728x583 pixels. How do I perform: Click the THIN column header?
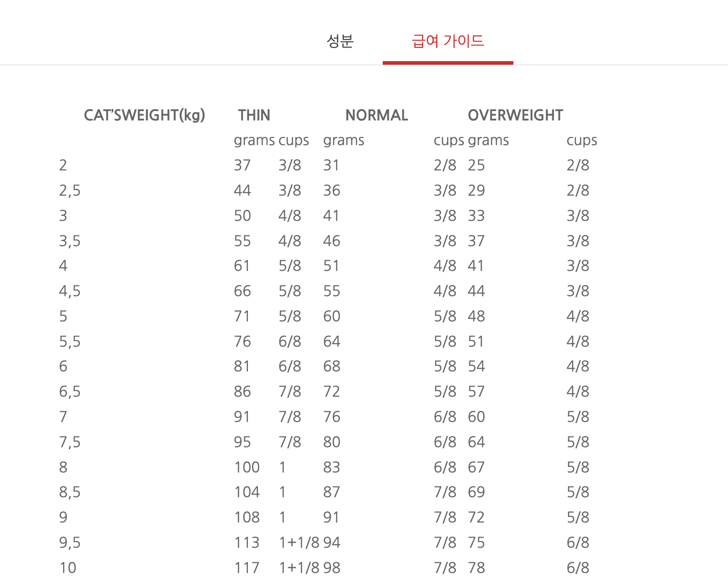(x=254, y=115)
